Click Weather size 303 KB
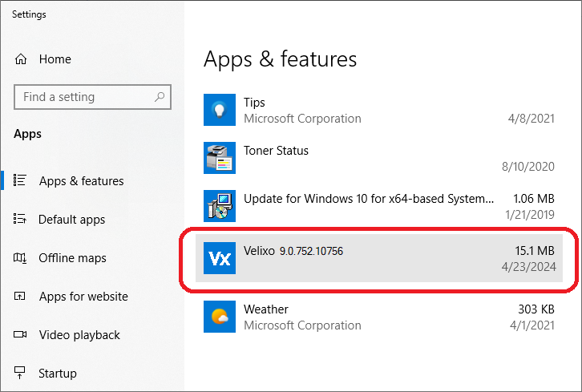Image resolution: width=582 pixels, height=392 pixels. tap(536, 309)
